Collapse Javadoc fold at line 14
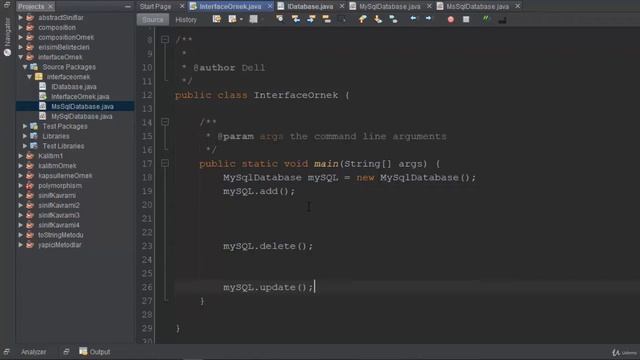Screen dimensions: 640x360 (165, 122)
